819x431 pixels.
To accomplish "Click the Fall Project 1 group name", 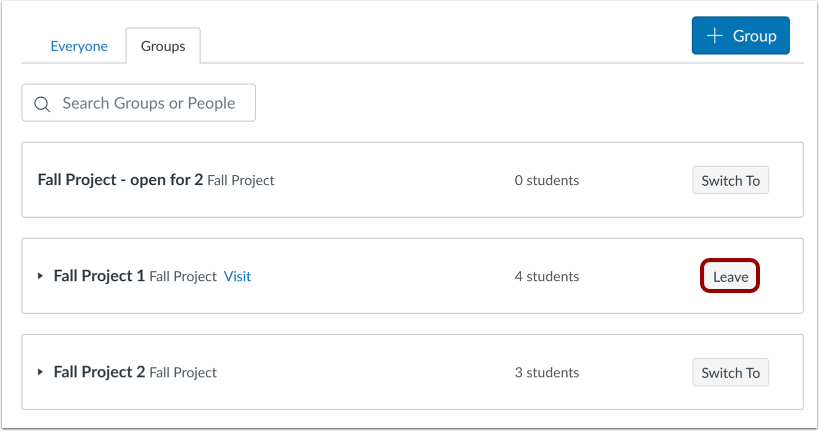I will [99, 276].
